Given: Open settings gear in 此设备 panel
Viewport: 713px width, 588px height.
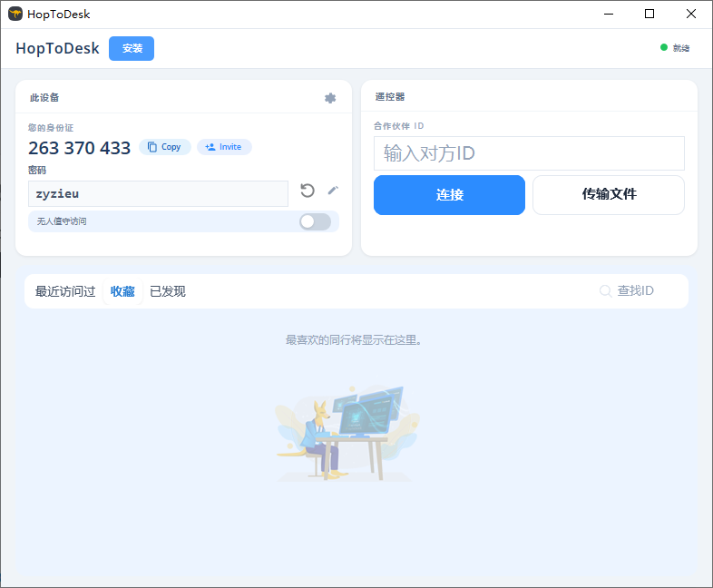Looking at the screenshot, I should click(x=330, y=98).
